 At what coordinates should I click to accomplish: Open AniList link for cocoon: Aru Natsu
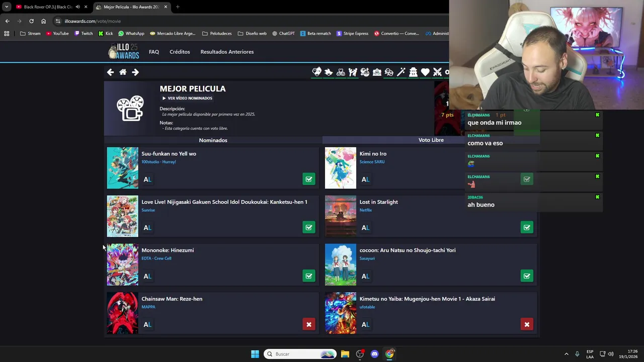365,276
